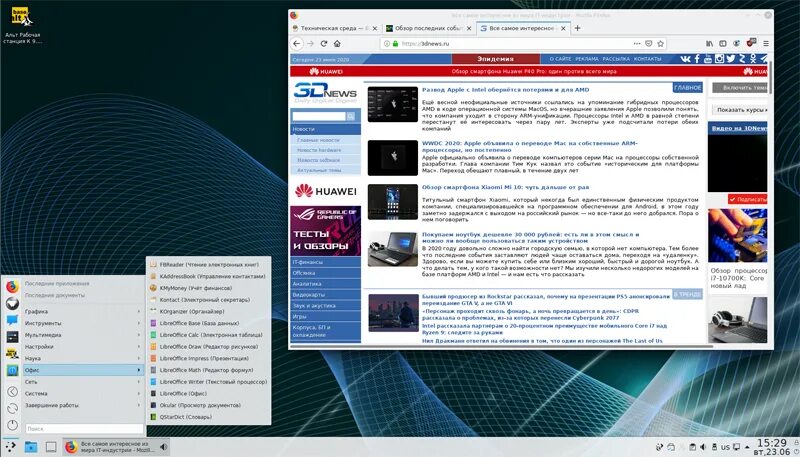Launch LibreOffice Writer from the Office submenu
This screenshot has height=457, width=800.
pos(209,382)
